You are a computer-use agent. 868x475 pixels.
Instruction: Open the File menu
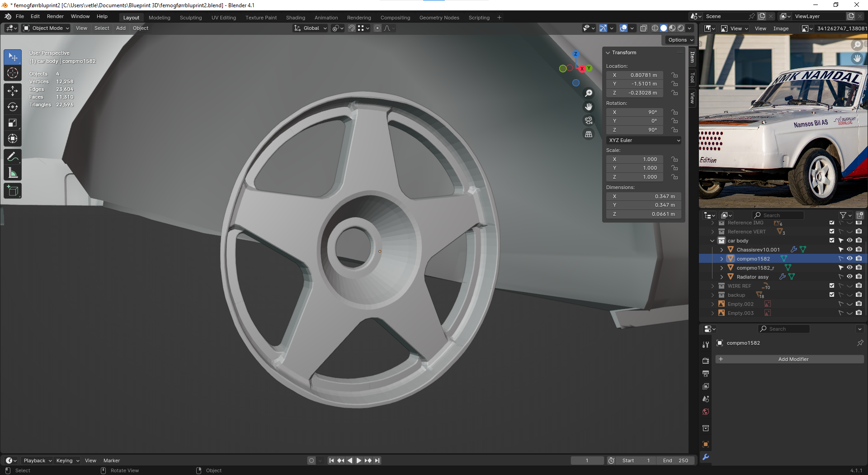[20, 16]
